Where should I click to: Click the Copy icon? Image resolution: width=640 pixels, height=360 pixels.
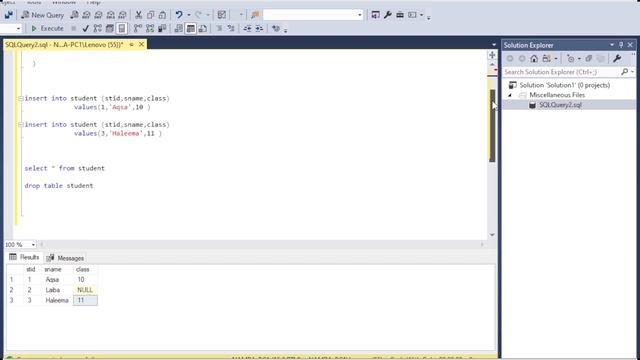pos(151,15)
